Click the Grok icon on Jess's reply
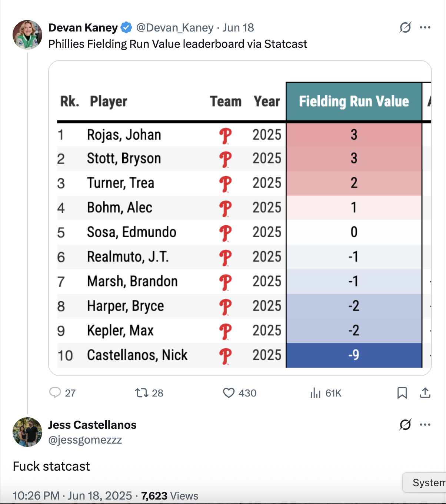446x504 pixels. 405,425
